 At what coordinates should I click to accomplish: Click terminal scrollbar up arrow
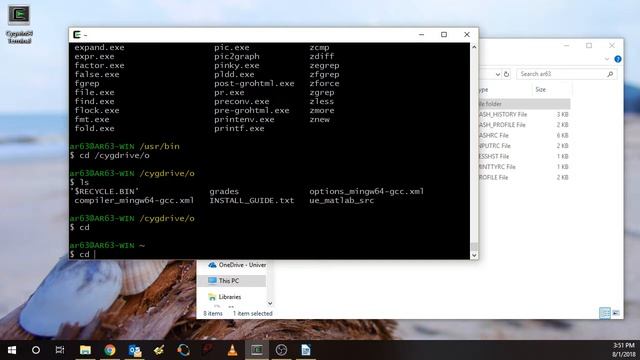(474, 47)
